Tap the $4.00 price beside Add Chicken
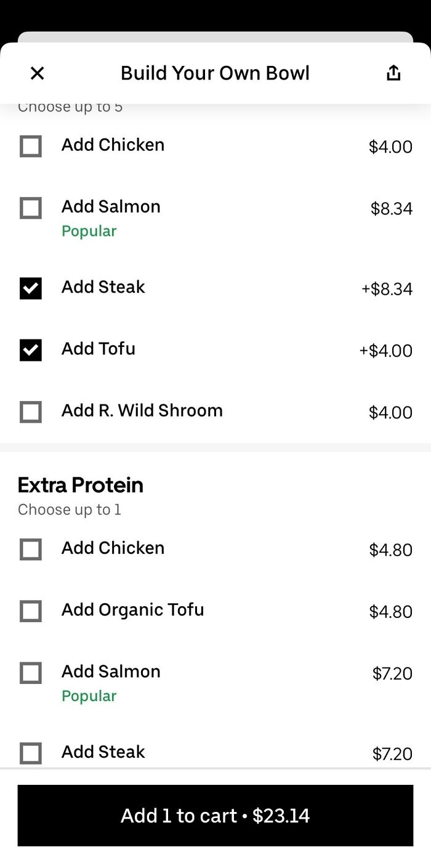Image resolution: width=431 pixels, height=868 pixels. [x=392, y=147]
